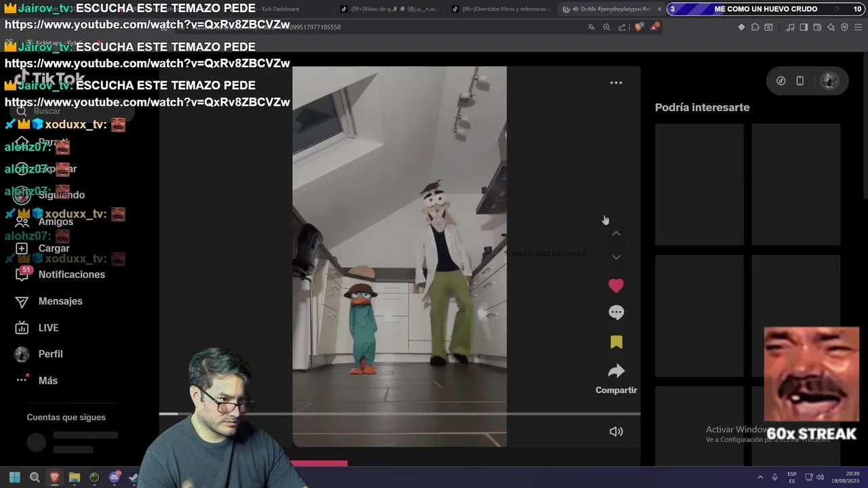
Task: Open the three-dots video options menu
Action: (x=616, y=83)
